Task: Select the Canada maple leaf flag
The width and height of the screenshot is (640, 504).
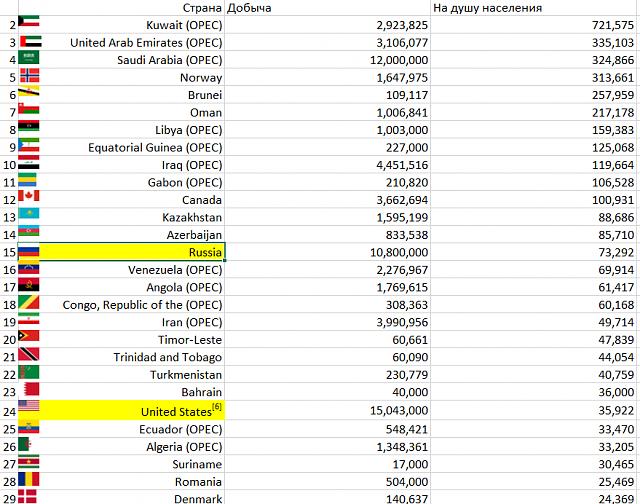Action: tap(29, 195)
